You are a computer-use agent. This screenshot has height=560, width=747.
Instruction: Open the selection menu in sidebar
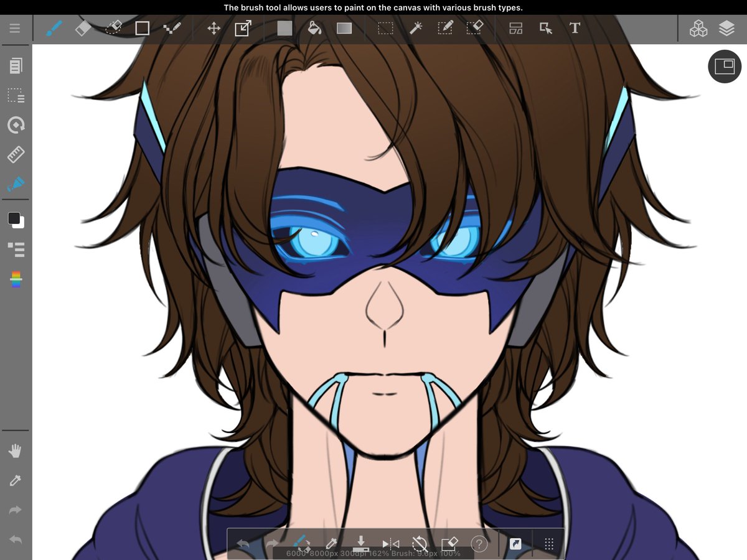(16, 96)
